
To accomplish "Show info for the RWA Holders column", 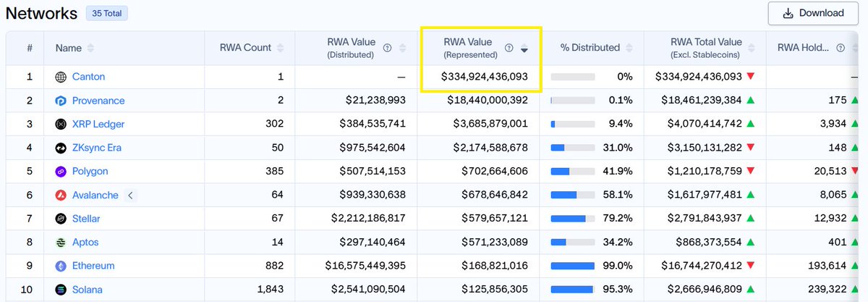I will coord(841,48).
